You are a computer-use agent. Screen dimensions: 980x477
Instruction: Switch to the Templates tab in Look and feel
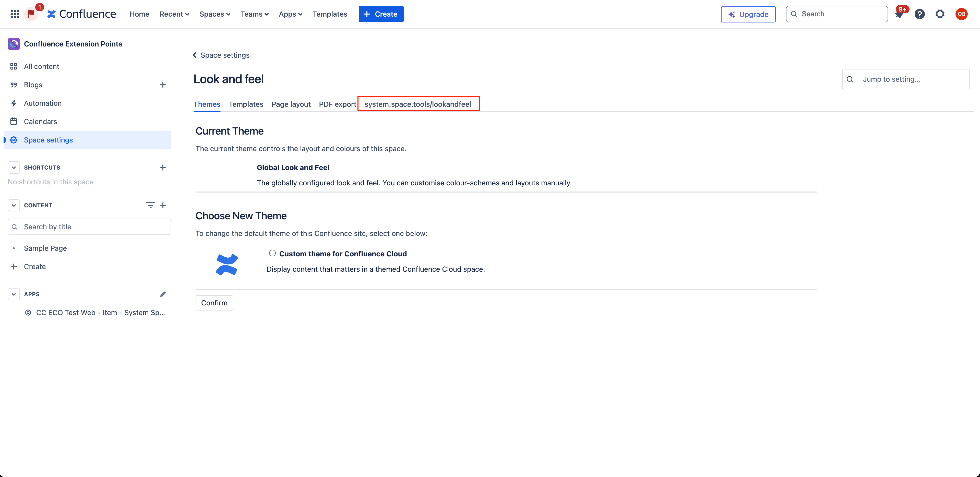tap(246, 104)
